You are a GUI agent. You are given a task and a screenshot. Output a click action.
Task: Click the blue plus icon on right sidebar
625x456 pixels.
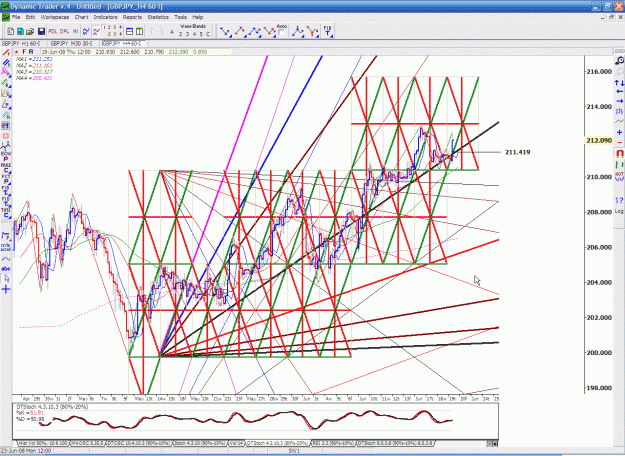[619, 132]
